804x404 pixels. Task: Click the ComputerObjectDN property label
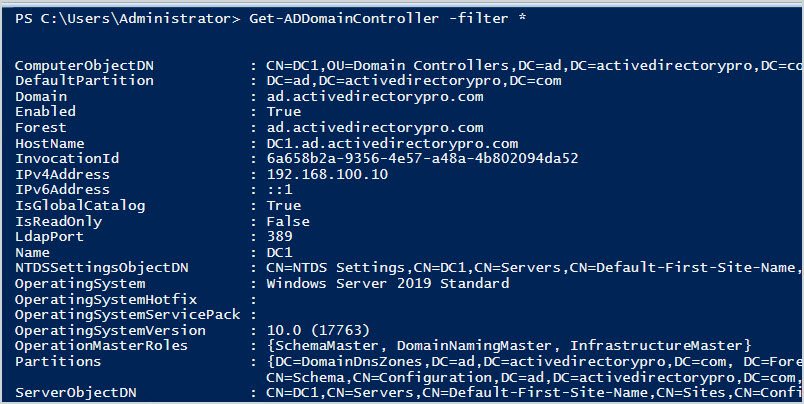click(84, 66)
